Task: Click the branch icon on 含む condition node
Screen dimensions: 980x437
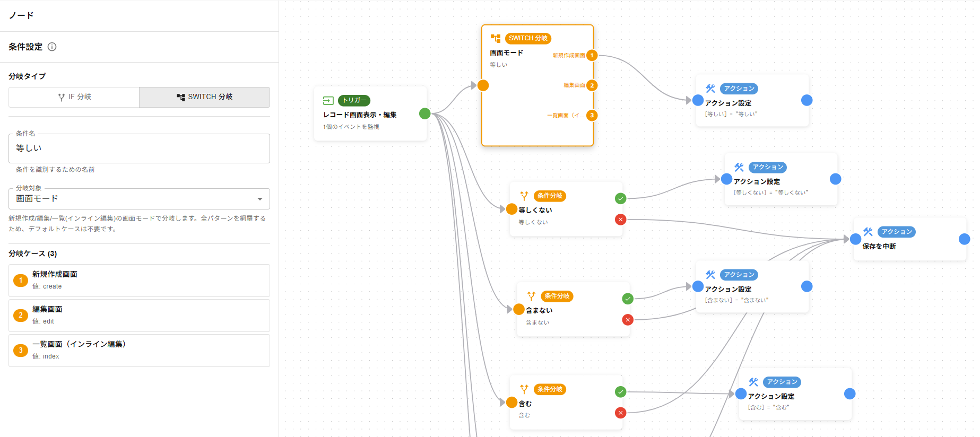Action: coord(524,389)
